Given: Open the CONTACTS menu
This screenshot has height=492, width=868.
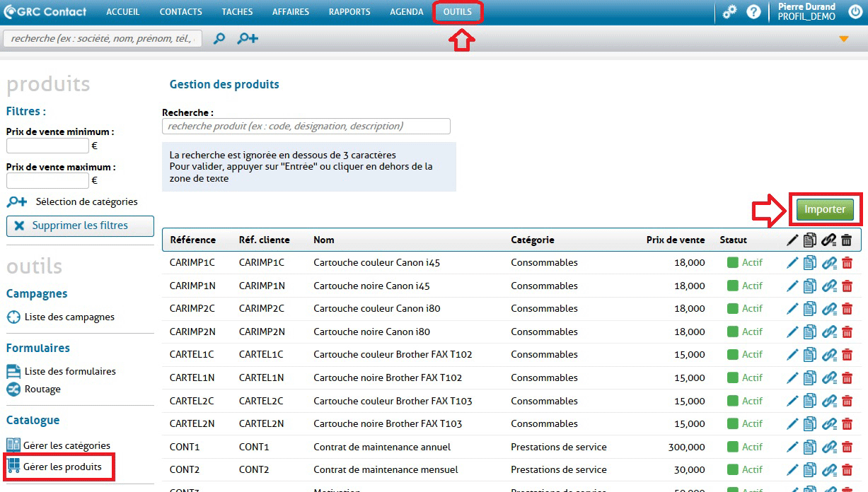Looking at the screenshot, I should (180, 12).
